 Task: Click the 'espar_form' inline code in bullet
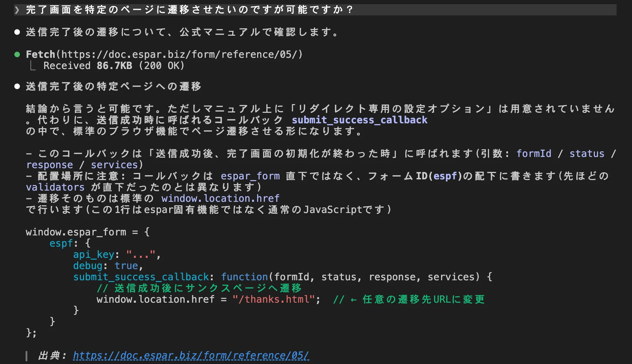250,176
